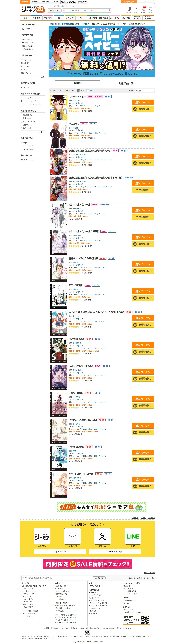The image size is (175, 644).
Task: Check the 社会人 tag checkbox
Action: click(x=22, y=118)
